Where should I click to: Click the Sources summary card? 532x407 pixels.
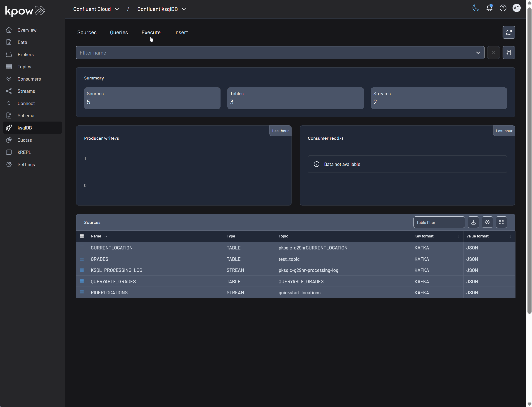(152, 98)
